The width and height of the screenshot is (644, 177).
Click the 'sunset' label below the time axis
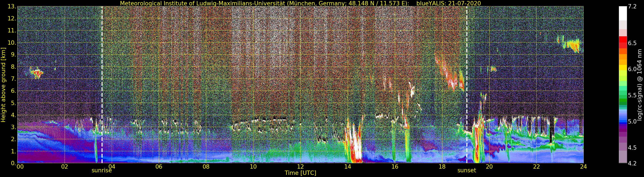(x=467, y=171)
